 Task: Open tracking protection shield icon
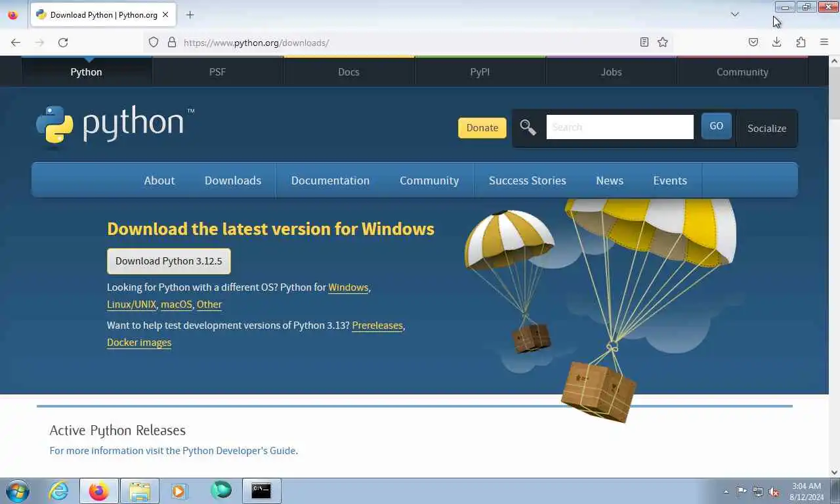pyautogui.click(x=154, y=43)
